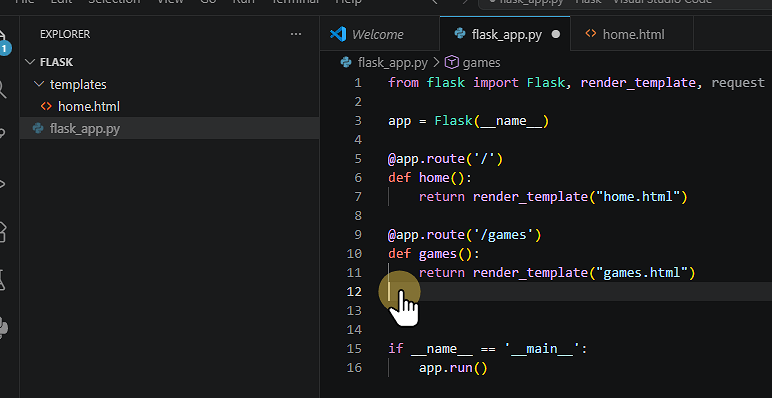Click the "if __name__ == '__main__':" line
Image resolution: width=772 pixels, height=398 pixels.
click(487, 349)
